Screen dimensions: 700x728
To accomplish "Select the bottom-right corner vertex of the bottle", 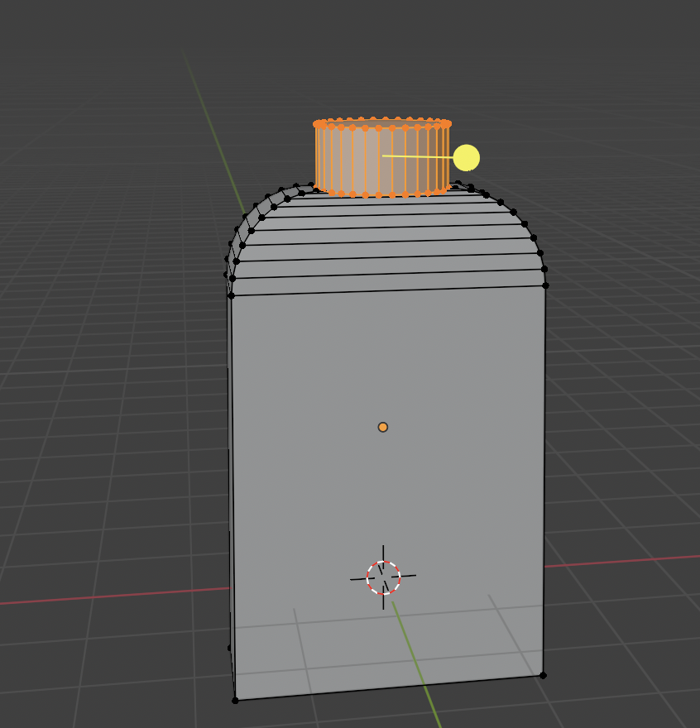I will 543,675.
